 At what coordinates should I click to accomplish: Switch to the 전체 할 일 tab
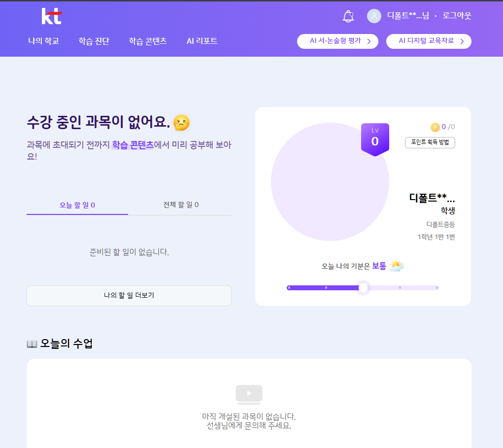tap(181, 205)
